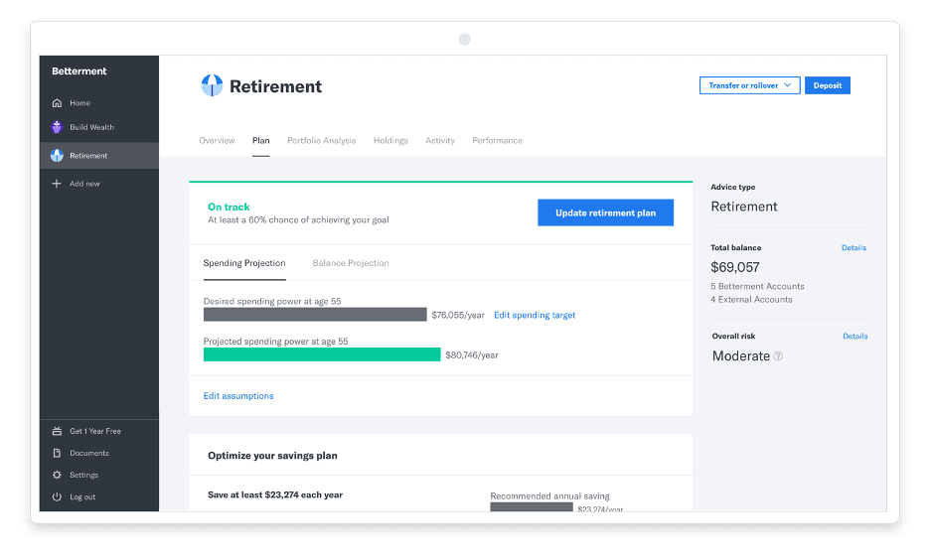Image resolution: width=930 pixels, height=560 pixels.
Task: Switch to the Portfolio Analysis tab
Action: (x=321, y=141)
